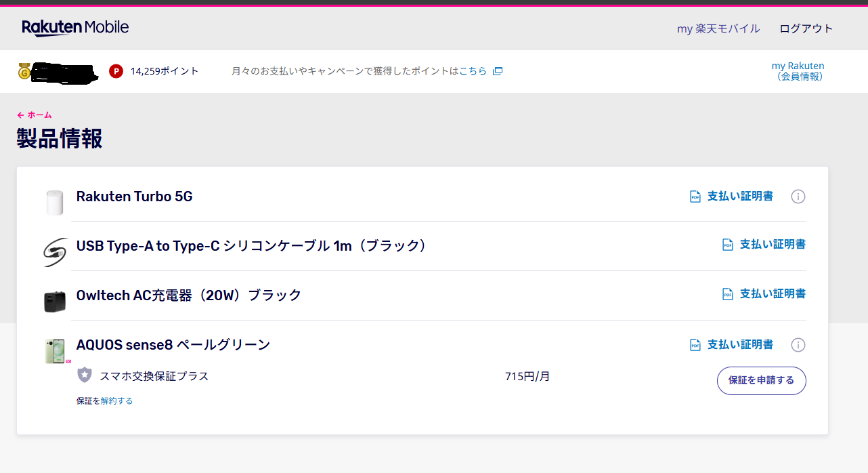
Task: Click スマホ交換保証プラス label
Action: click(154, 376)
